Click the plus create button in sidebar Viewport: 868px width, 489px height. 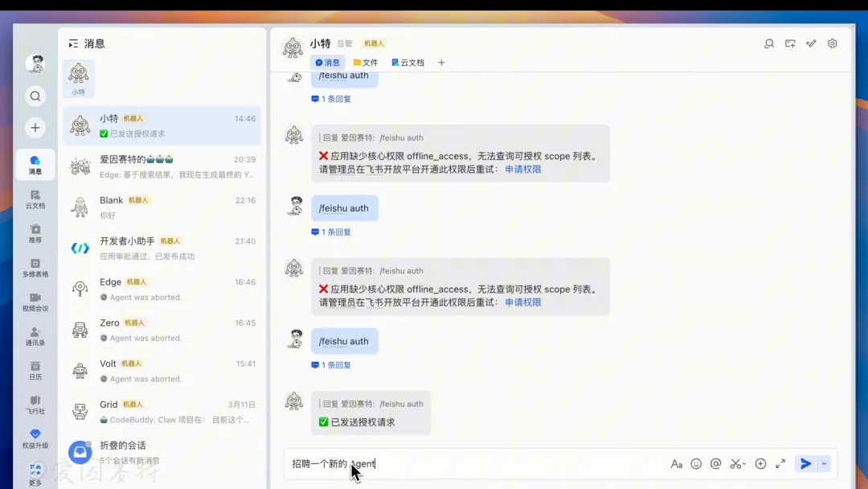(x=35, y=128)
